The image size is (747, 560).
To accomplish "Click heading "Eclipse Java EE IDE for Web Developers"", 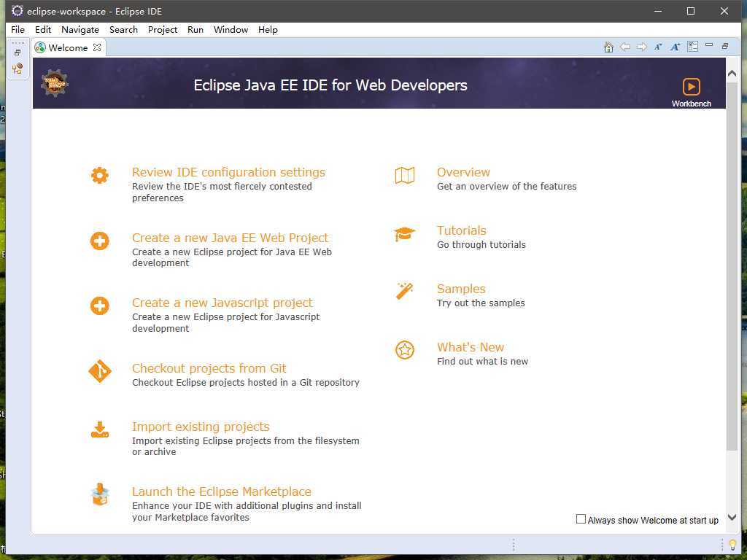I will [x=330, y=85].
